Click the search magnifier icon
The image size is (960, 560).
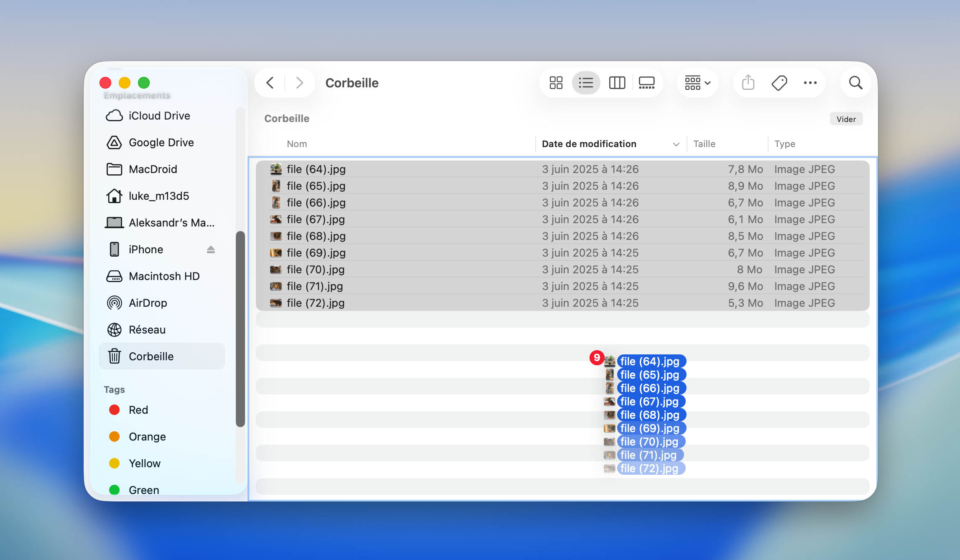[x=855, y=83]
